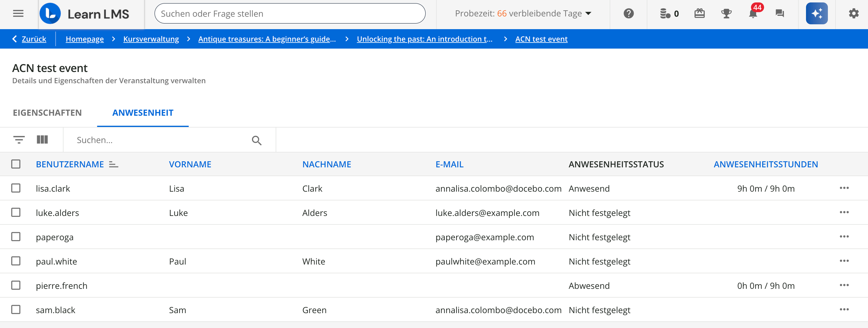
Task: Select the Anwesenheit tab
Action: point(143,113)
